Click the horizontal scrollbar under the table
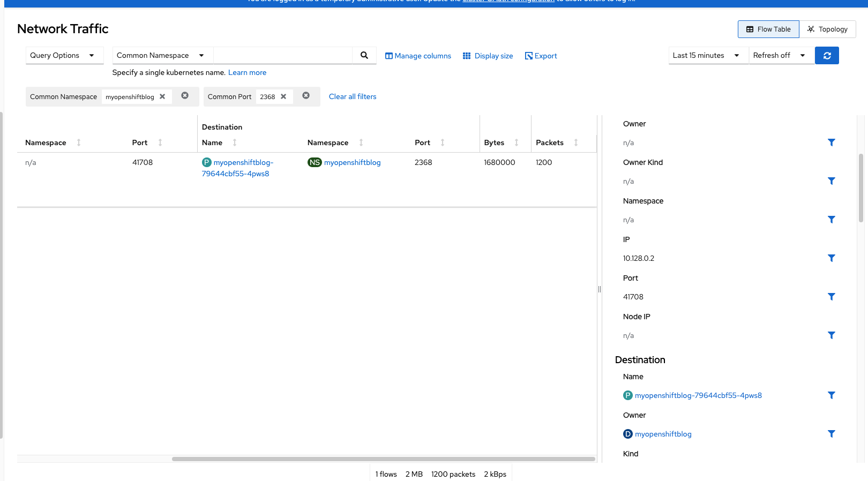This screenshot has height=481, width=868. (384, 459)
